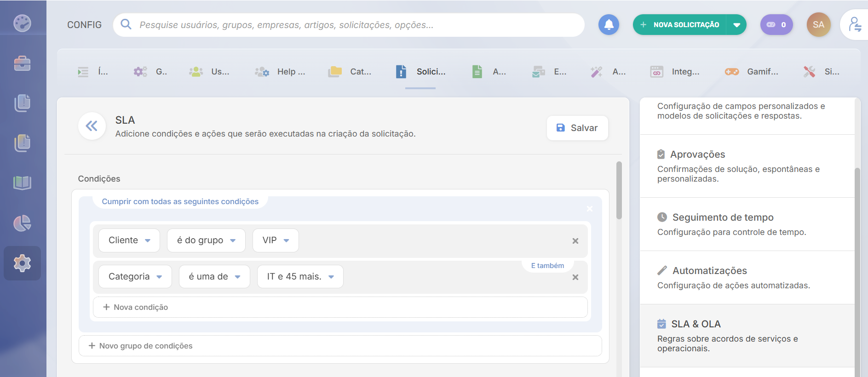Expand the Nova Solicitação dropdown arrow
Viewport: 868px width, 377px height.
point(736,25)
